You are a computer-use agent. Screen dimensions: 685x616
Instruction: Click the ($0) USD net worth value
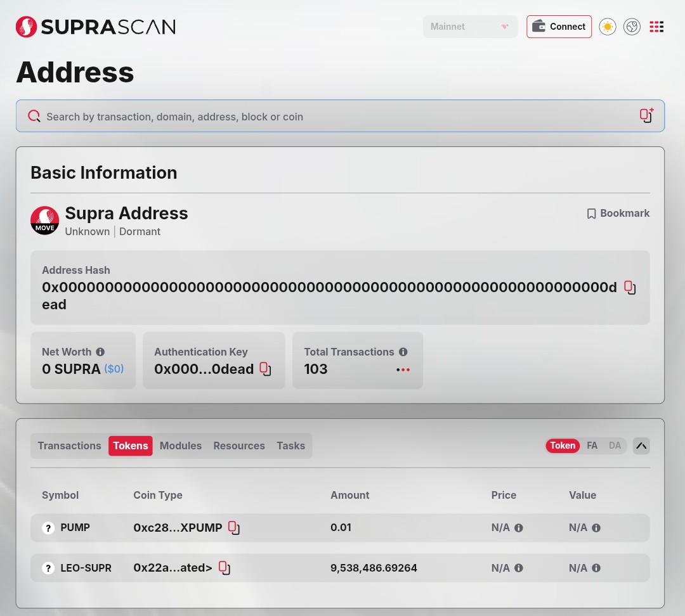114,369
